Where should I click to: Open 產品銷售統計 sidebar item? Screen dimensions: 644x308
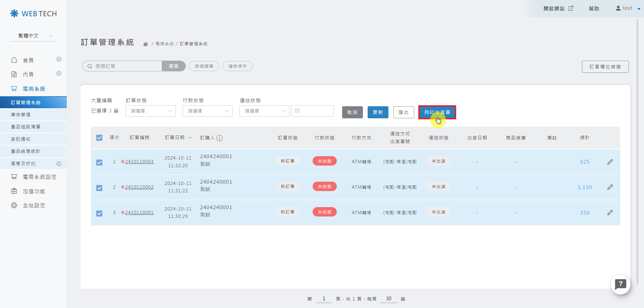coord(25,151)
